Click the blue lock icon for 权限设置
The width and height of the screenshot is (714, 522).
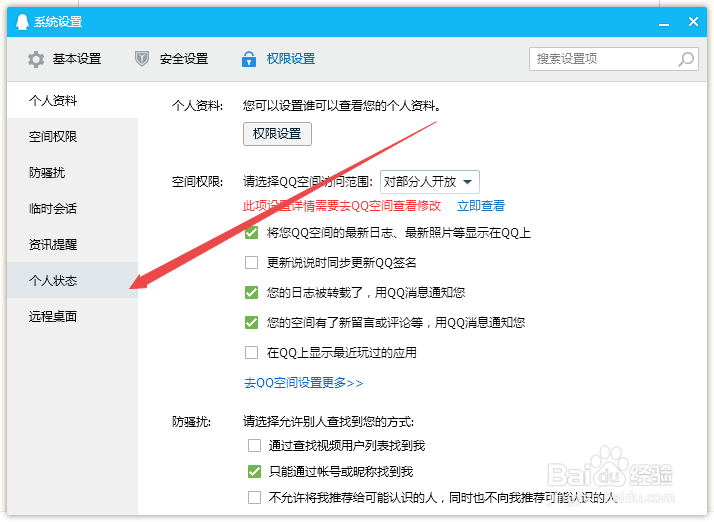point(249,59)
